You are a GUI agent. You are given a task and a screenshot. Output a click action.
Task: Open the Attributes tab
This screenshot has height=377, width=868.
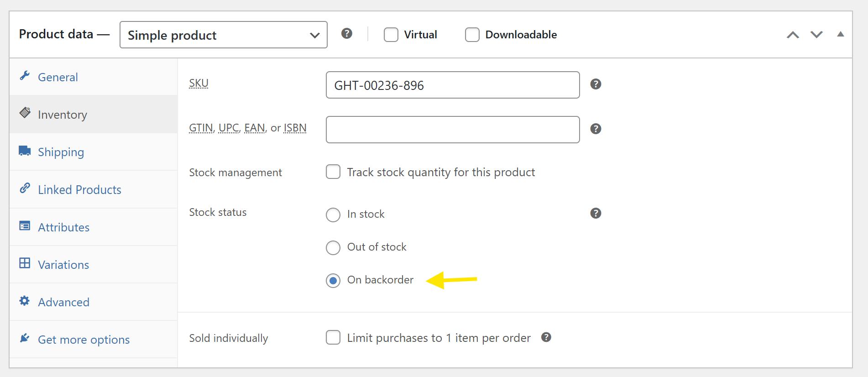(x=63, y=227)
